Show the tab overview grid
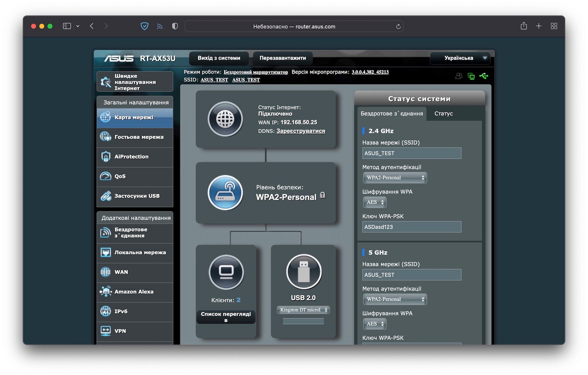Screen dimensions: 588x375 pos(554,26)
